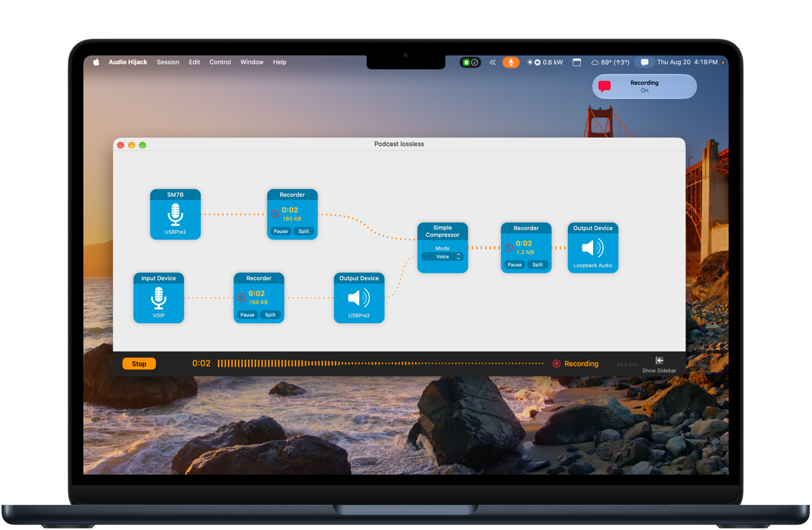Click the Recording On notification banner
812x530 pixels.
[644, 87]
